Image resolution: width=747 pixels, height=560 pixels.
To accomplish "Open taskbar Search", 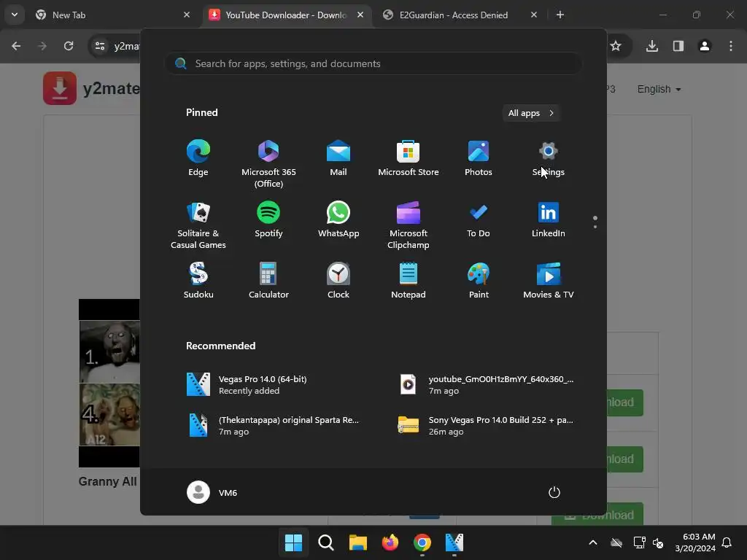I will pos(326,542).
